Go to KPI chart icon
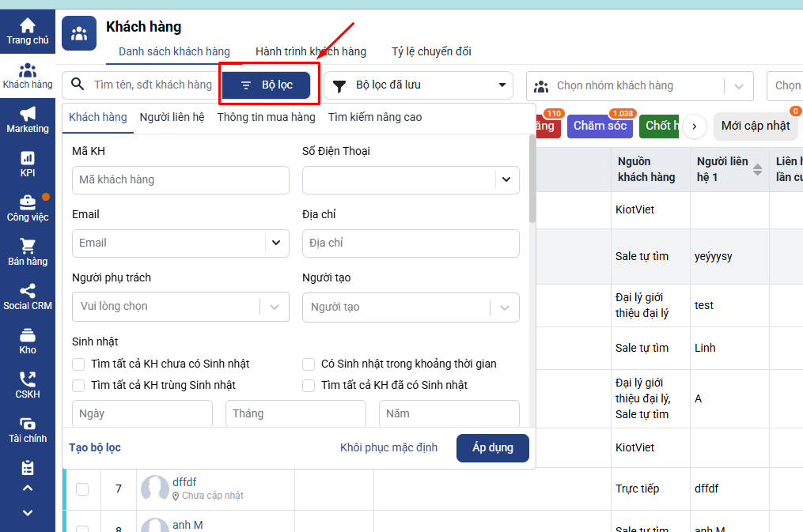The image size is (803, 532). (x=28, y=159)
